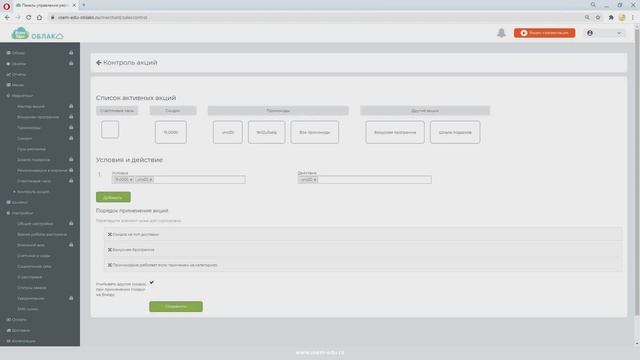The width and height of the screenshot is (640, 360).
Task: Select Бонусная программа card under Другие акции
Action: tap(395, 132)
